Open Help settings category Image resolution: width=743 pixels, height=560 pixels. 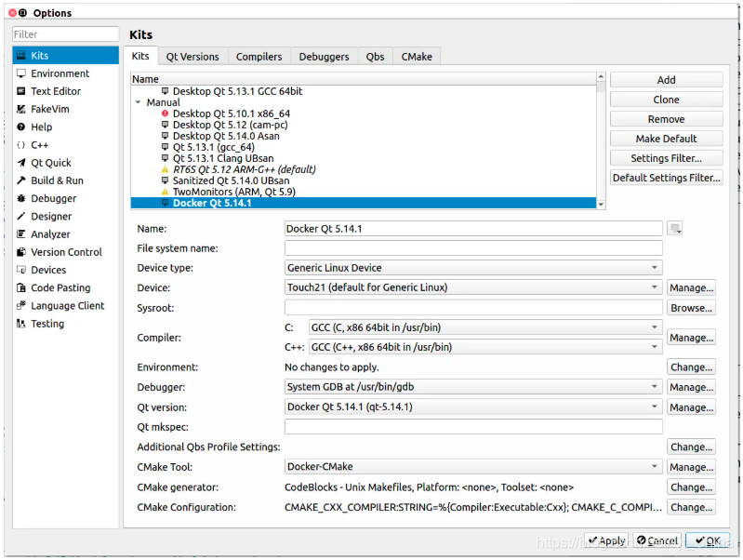65,127
